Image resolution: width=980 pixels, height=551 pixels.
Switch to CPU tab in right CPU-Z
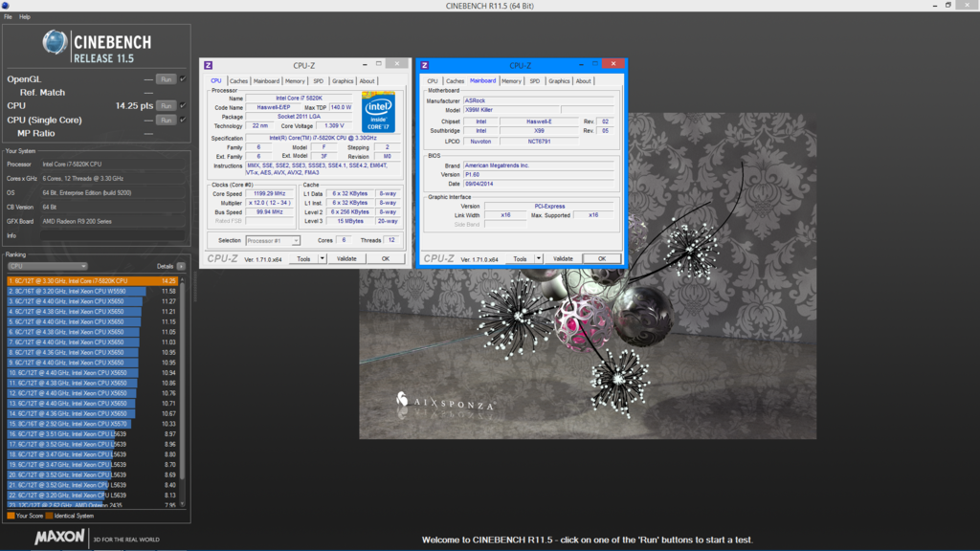433,81
